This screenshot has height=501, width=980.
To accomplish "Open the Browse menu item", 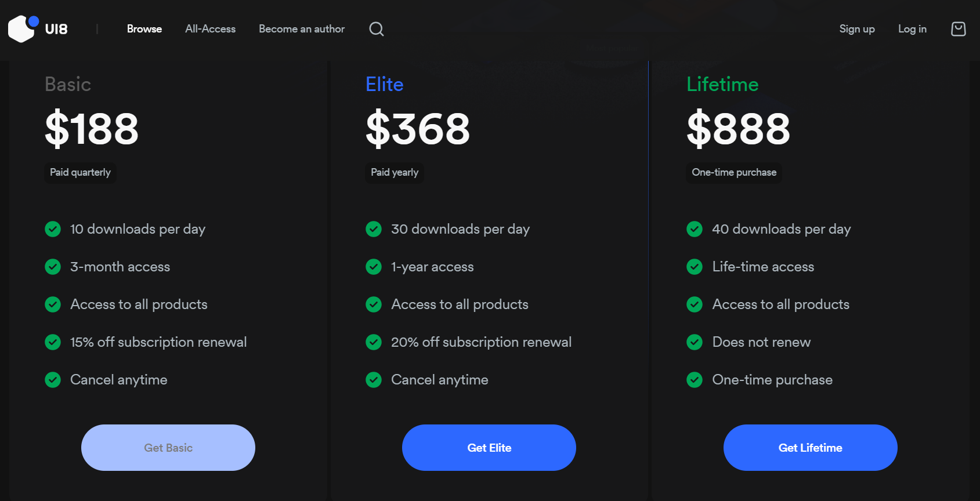I will coord(144,29).
